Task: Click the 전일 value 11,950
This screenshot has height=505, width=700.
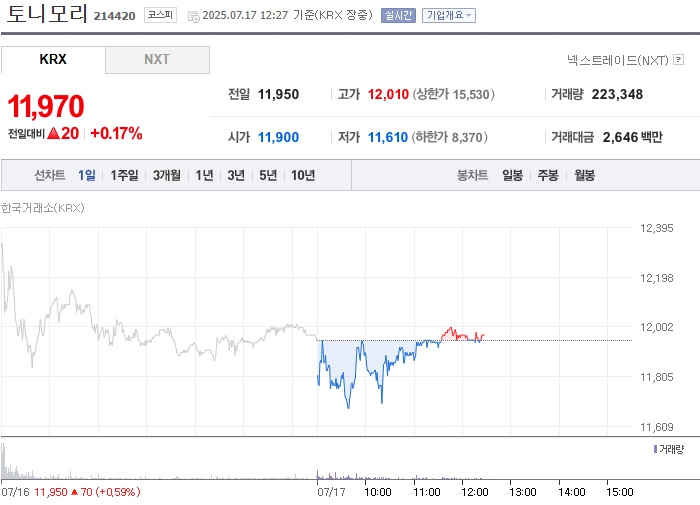Action: pos(278,94)
